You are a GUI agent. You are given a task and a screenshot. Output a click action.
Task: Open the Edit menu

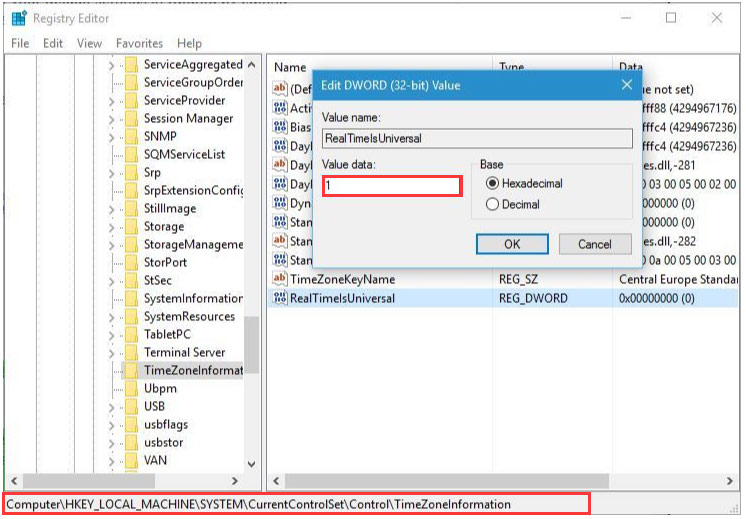tap(53, 43)
